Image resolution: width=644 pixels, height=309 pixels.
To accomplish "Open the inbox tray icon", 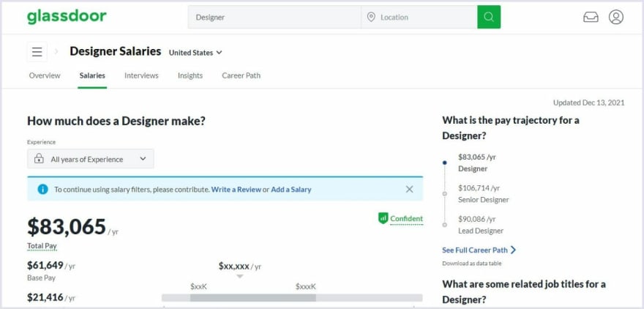I will 591,17.
